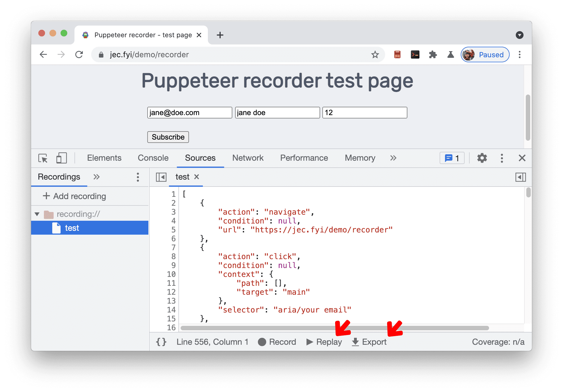This screenshot has height=392, width=563.
Task: Click the Replay playback control
Action: pos(326,341)
